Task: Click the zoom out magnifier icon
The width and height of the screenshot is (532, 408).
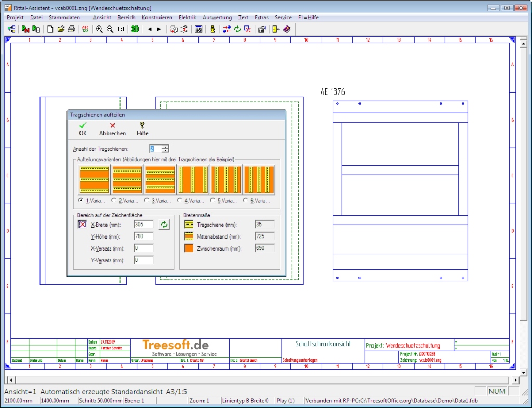Action: click(110, 29)
